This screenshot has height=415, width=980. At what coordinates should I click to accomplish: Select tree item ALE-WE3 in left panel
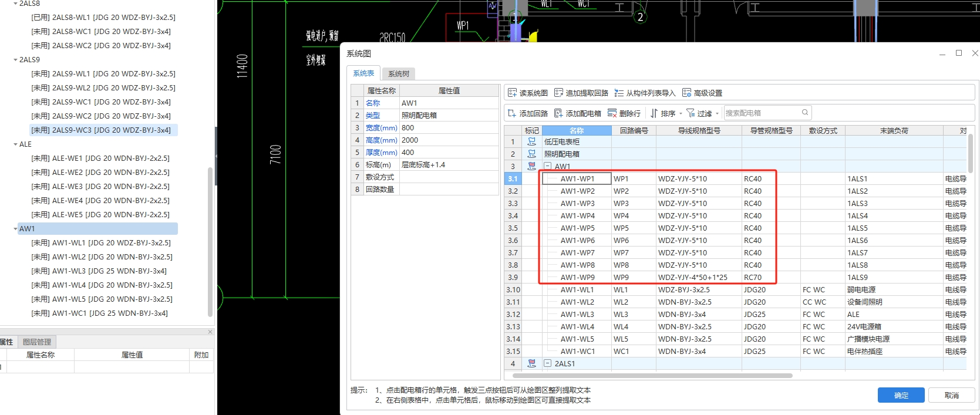(100, 187)
